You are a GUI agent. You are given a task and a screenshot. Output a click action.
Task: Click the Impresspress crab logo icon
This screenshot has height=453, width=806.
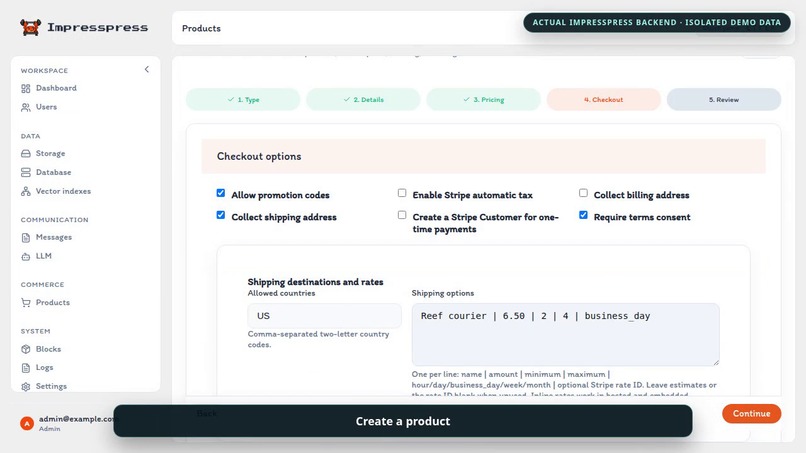(30, 27)
